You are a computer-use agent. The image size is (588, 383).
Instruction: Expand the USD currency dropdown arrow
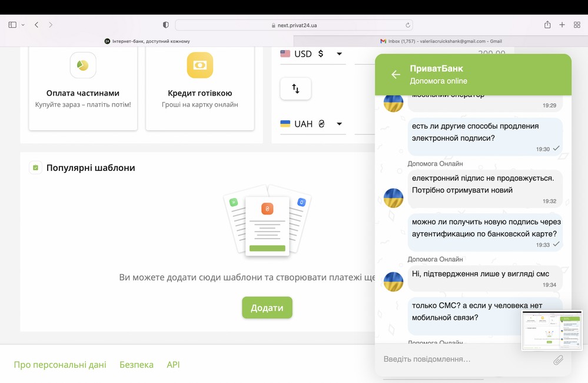pos(340,54)
